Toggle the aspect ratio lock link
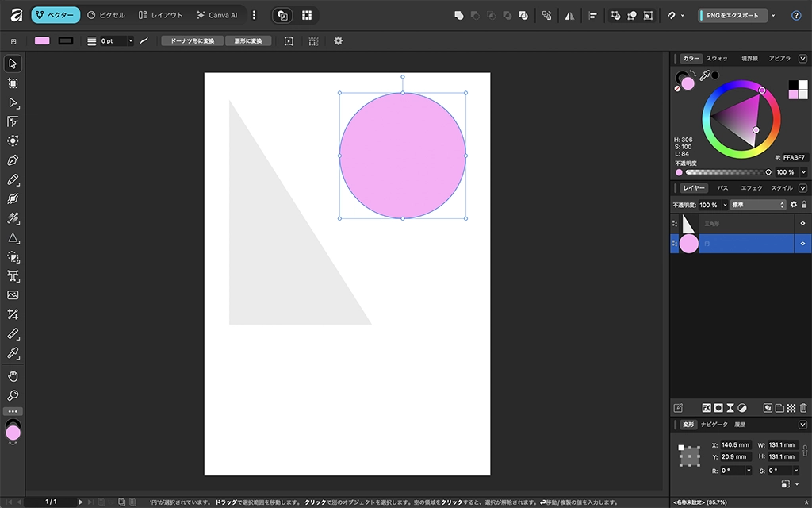The image size is (812, 508). point(805,451)
